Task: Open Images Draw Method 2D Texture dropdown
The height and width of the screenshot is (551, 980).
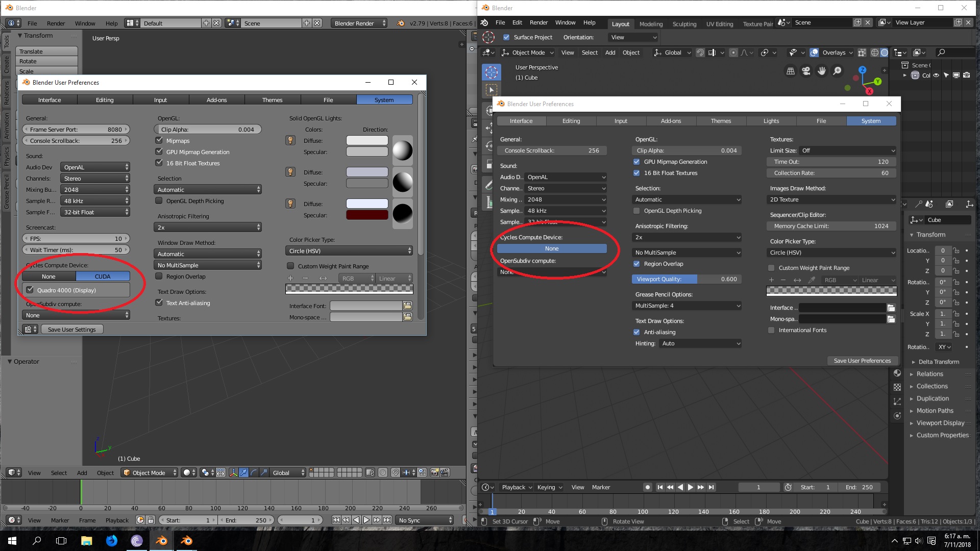Action: [x=831, y=199]
